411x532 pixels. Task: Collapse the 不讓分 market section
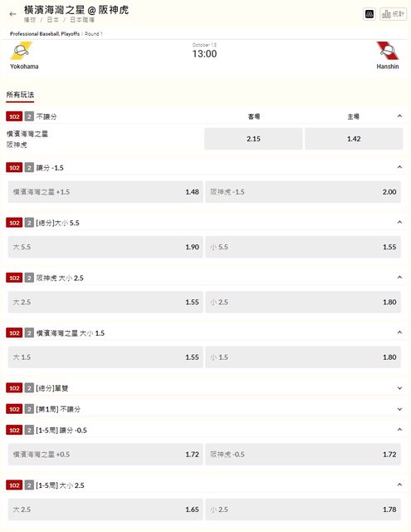399,116
